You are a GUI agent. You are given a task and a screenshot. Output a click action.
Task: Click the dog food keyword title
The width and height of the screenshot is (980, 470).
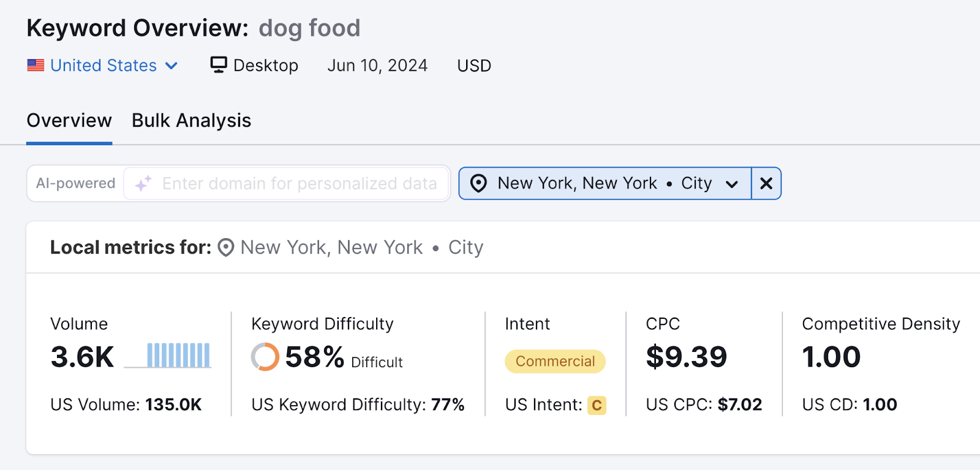(x=310, y=28)
